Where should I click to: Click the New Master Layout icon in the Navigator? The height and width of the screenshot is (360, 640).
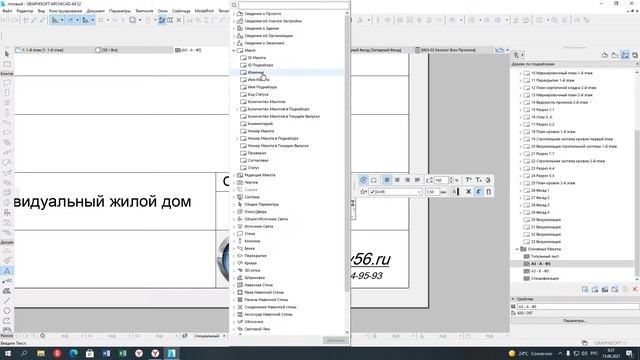605,289
